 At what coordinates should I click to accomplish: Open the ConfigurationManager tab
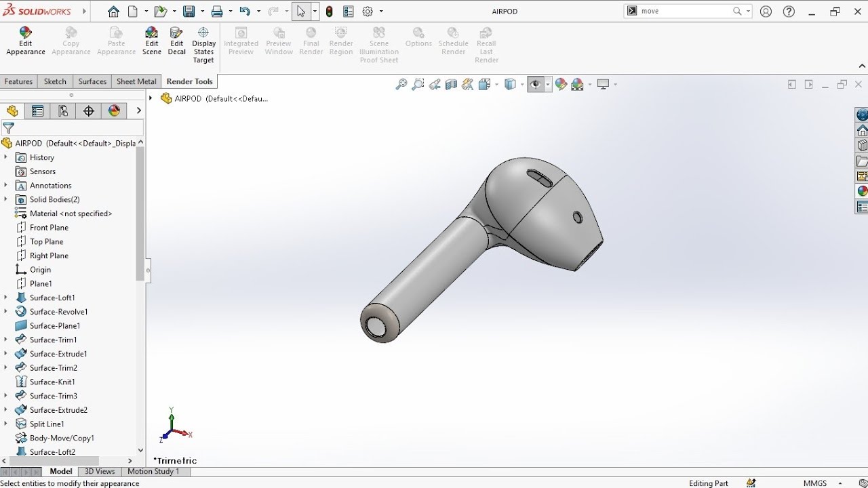[x=63, y=111]
